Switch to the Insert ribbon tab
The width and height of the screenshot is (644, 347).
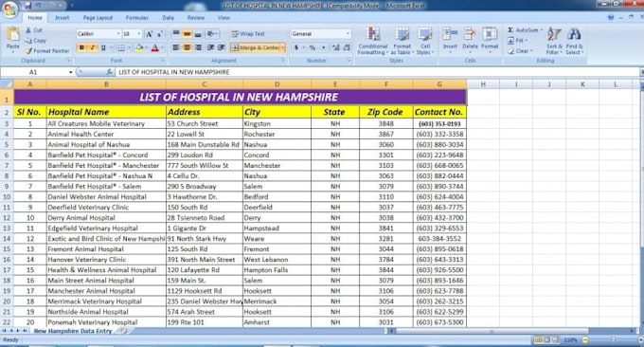pyautogui.click(x=62, y=18)
